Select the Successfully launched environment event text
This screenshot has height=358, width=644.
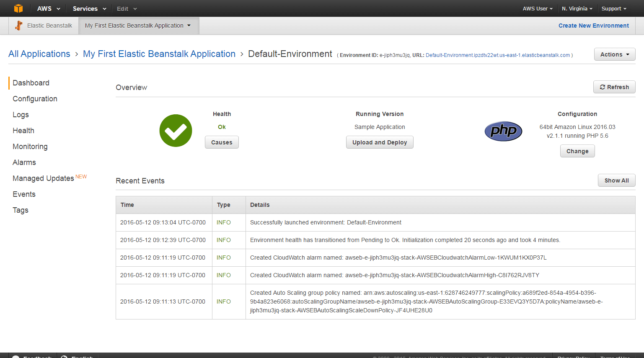[326, 222]
